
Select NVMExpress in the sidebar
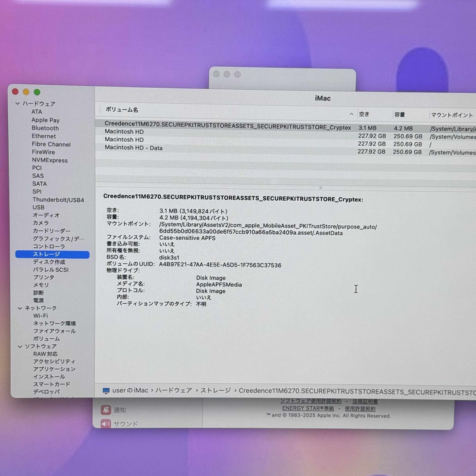pos(50,160)
